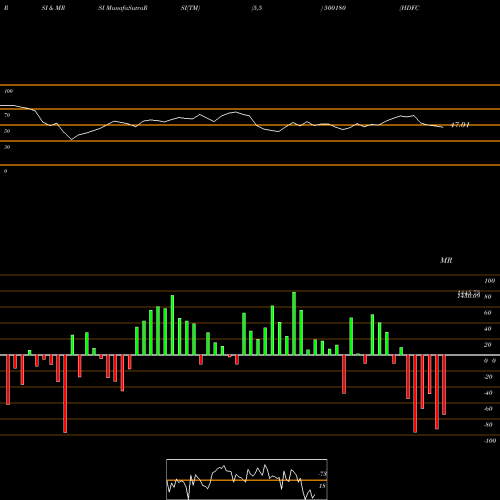Click the 20 label on the MR axis

(488, 345)
